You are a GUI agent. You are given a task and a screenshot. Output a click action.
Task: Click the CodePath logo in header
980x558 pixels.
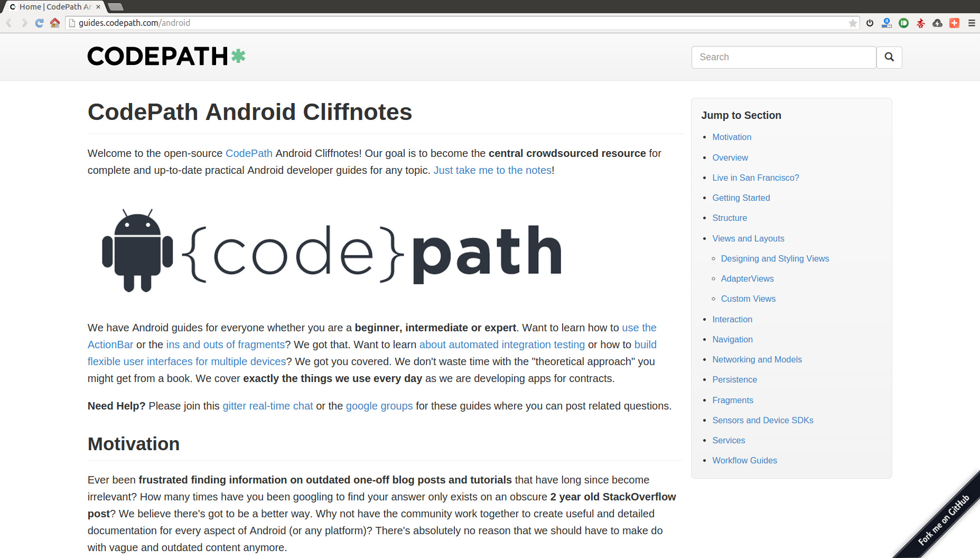click(166, 57)
